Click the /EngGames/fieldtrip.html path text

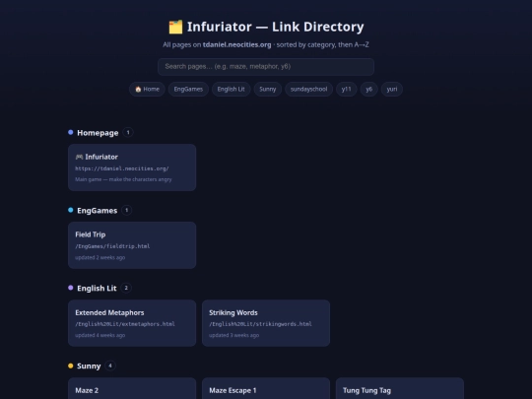(x=112, y=246)
